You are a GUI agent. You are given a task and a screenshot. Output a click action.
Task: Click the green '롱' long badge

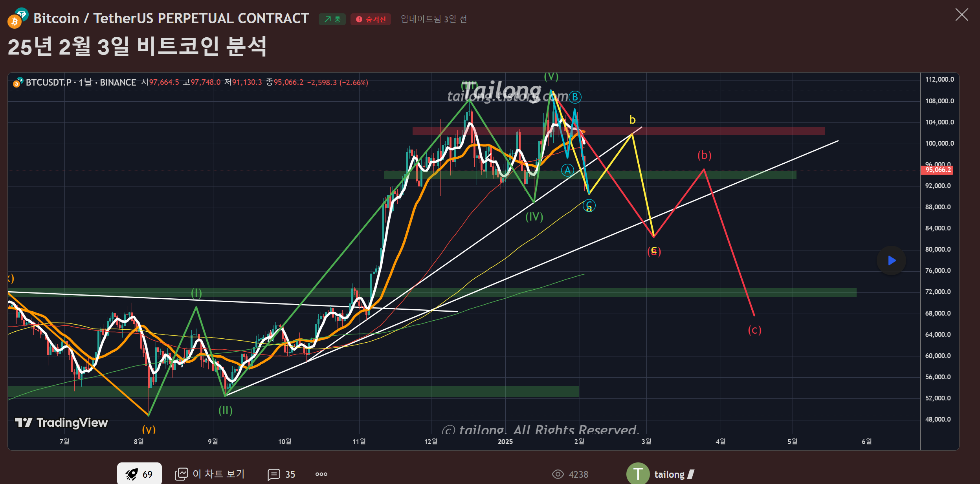click(332, 19)
